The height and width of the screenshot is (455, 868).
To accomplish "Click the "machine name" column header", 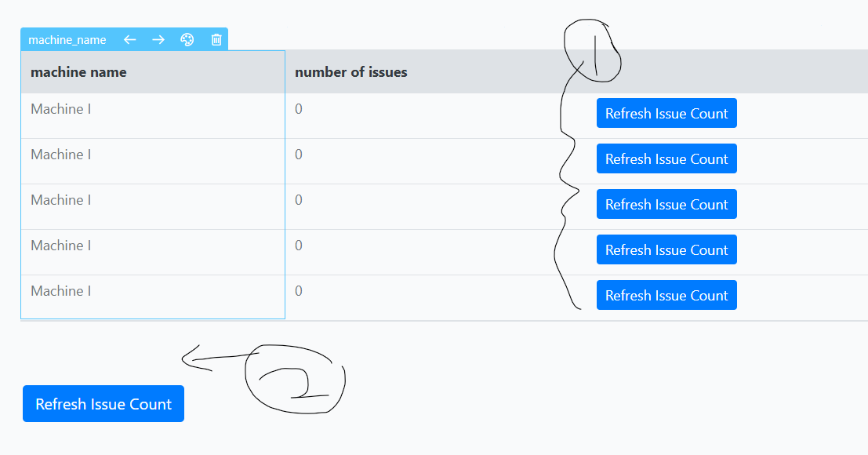I will pyautogui.click(x=78, y=72).
